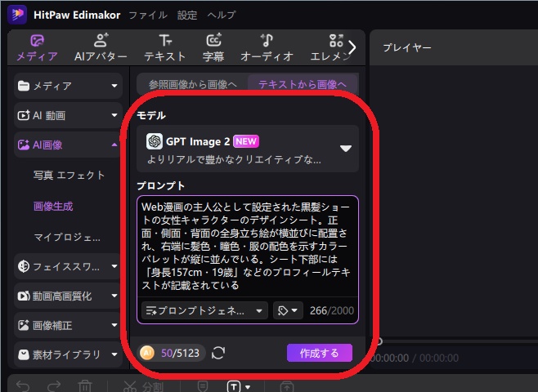The width and height of the screenshot is (538, 392).
Task: Collapse the AI画像 sidebar section
Action: tap(69, 145)
